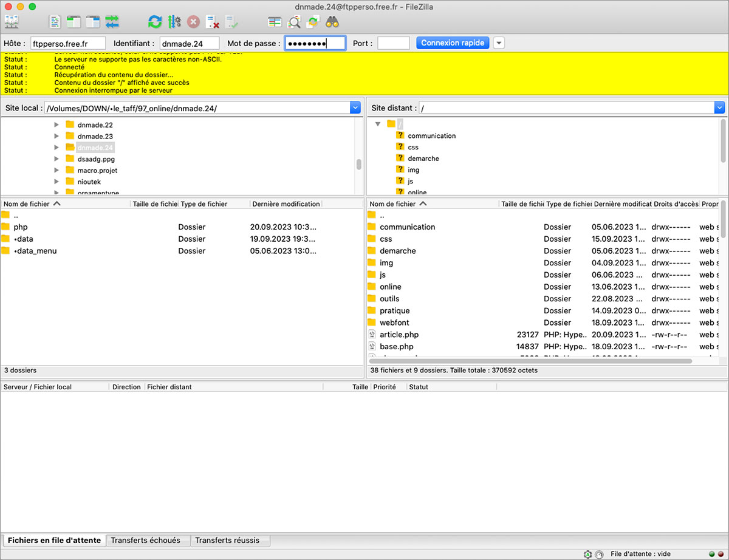
Task: Switch to Transferts échoués tab
Action: pyautogui.click(x=146, y=540)
